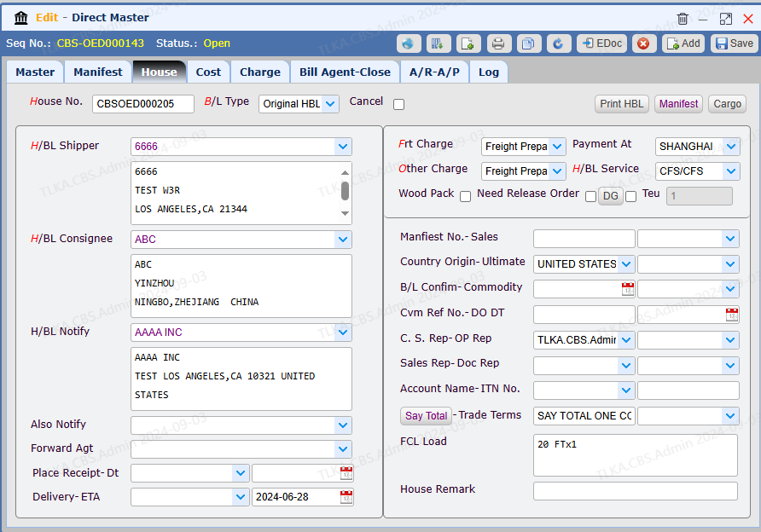Click the House No. input field

coord(143,104)
